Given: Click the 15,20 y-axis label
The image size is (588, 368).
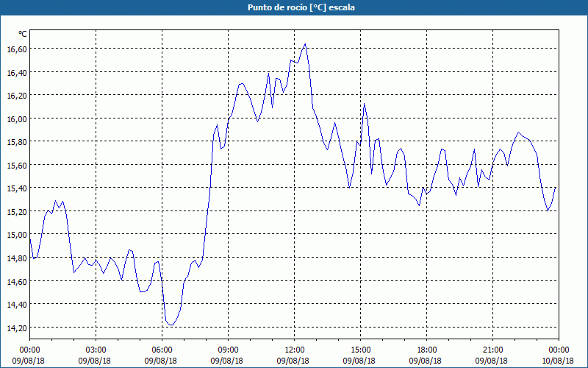Looking at the screenshot, I should coord(17,212).
